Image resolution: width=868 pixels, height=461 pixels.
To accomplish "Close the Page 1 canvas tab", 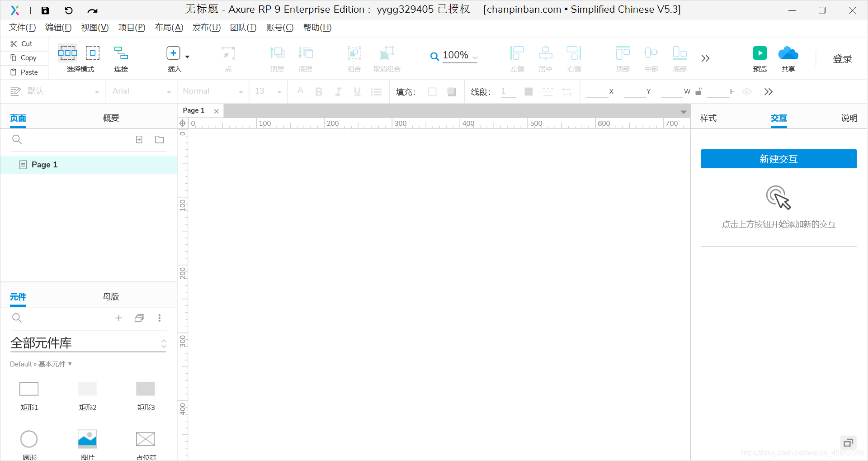I will [217, 111].
